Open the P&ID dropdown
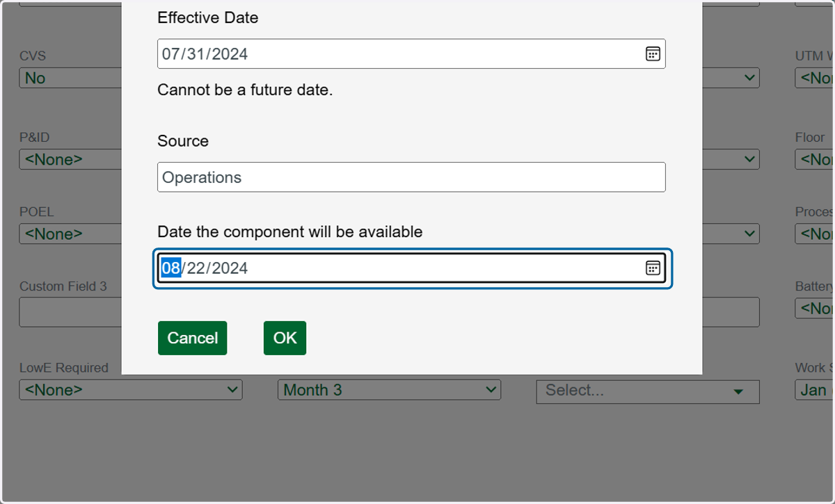 pyautogui.click(x=70, y=159)
